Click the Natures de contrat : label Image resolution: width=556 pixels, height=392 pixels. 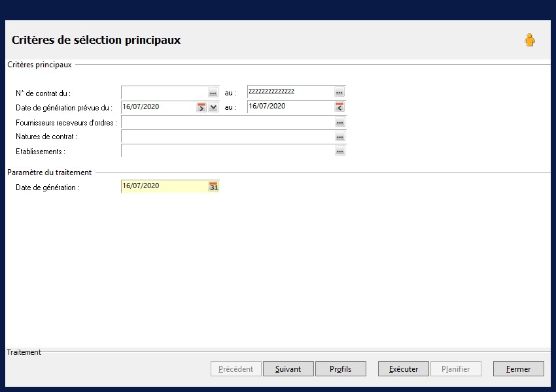(46, 137)
